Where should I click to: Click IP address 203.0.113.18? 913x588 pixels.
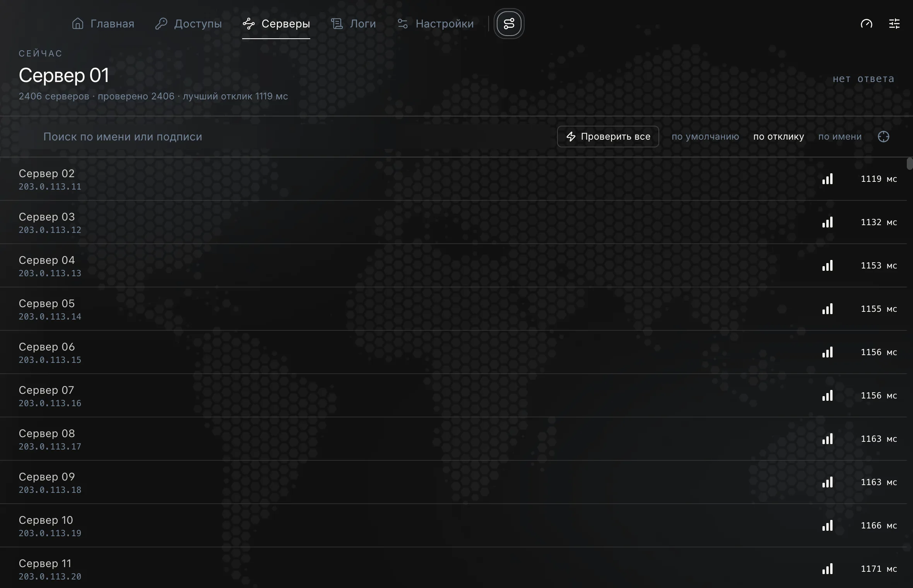50,490
